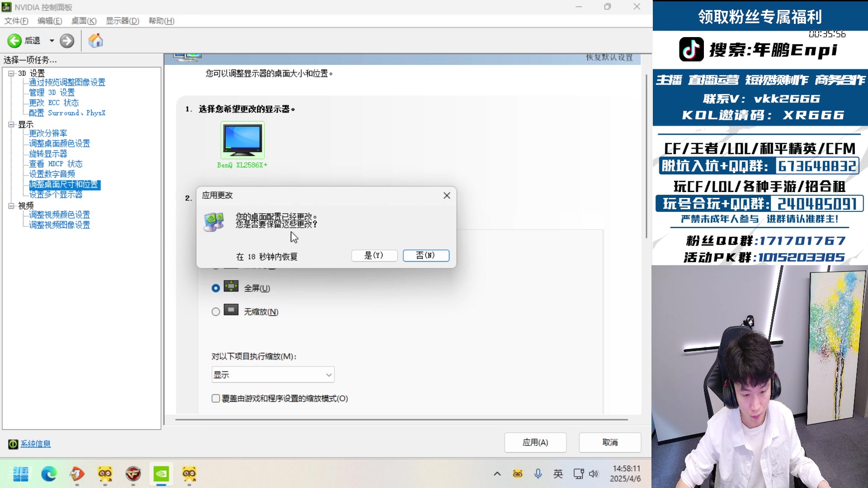Click the no-scaling mode icon
This screenshot has width=868, height=488.
231,310
